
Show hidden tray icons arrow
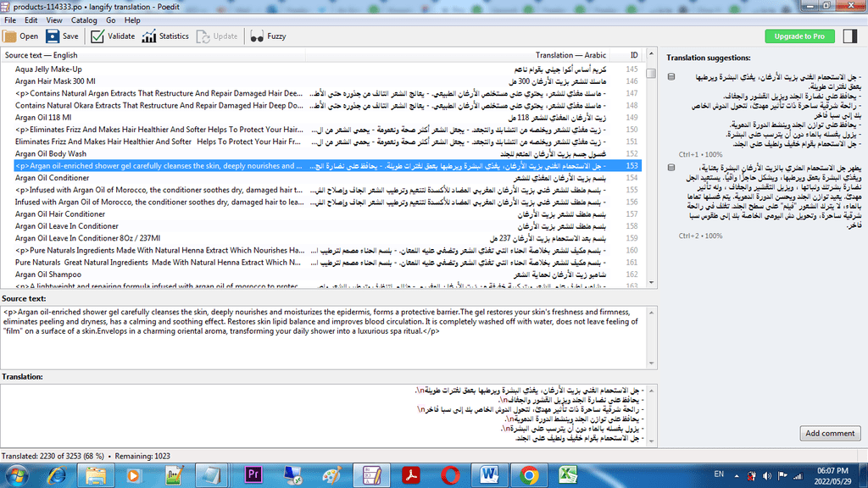(737, 476)
